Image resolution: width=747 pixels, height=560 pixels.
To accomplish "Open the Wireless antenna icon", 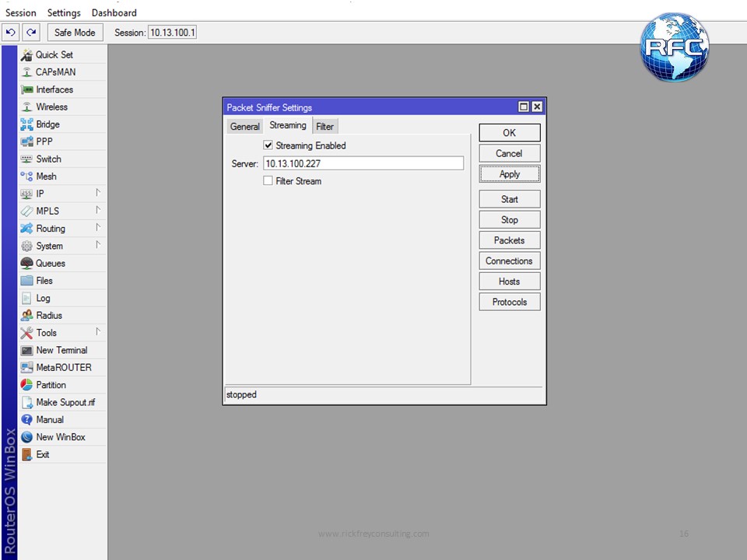I will 26,107.
